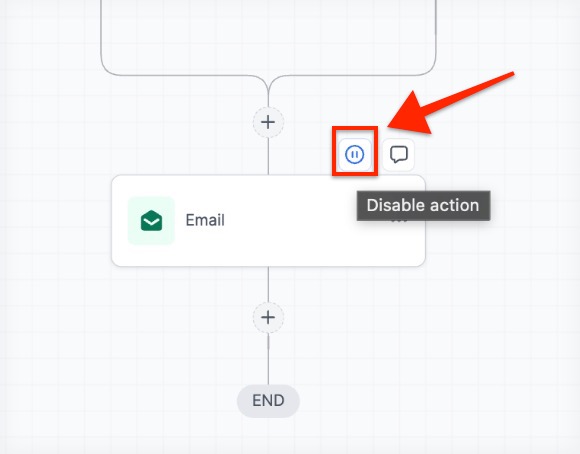
Task: Click the Disable action tooltip
Action: 423,206
